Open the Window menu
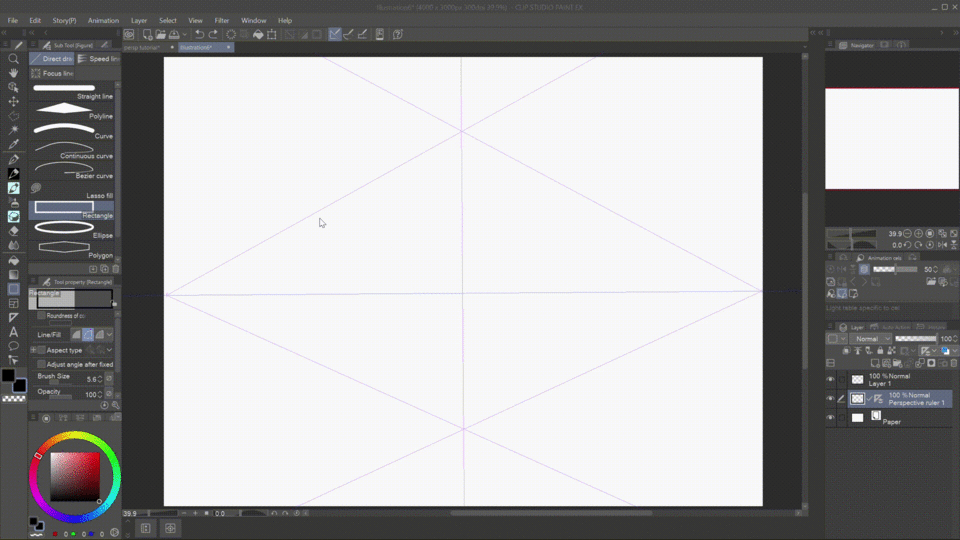Image resolution: width=960 pixels, height=540 pixels. [x=253, y=20]
